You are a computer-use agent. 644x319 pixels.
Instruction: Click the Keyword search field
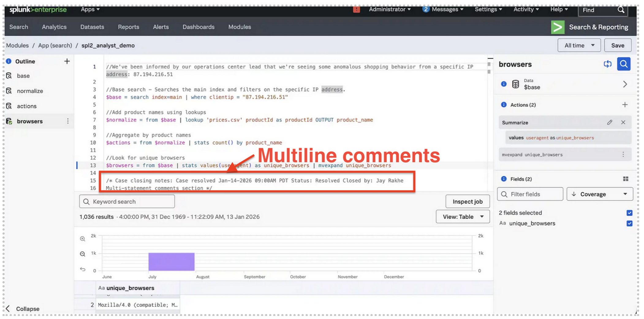(x=127, y=202)
